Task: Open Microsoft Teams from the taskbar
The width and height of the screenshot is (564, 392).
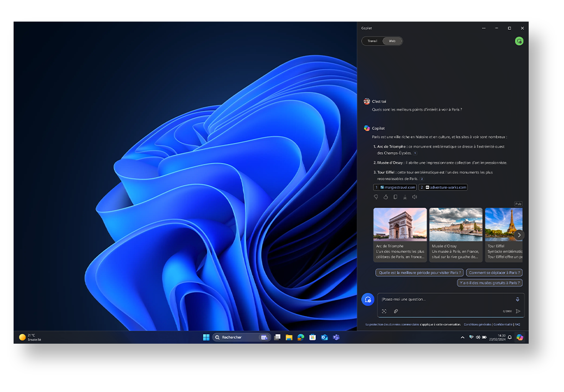Action: pos(336,337)
